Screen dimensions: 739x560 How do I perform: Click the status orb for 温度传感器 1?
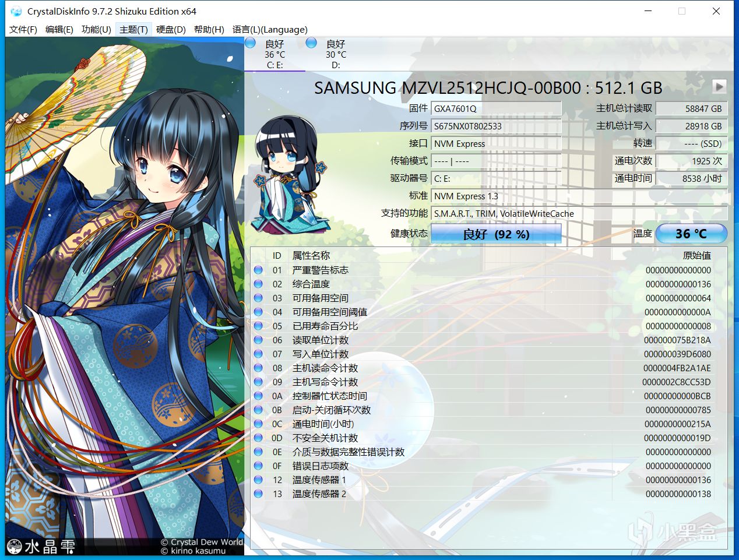point(258,480)
